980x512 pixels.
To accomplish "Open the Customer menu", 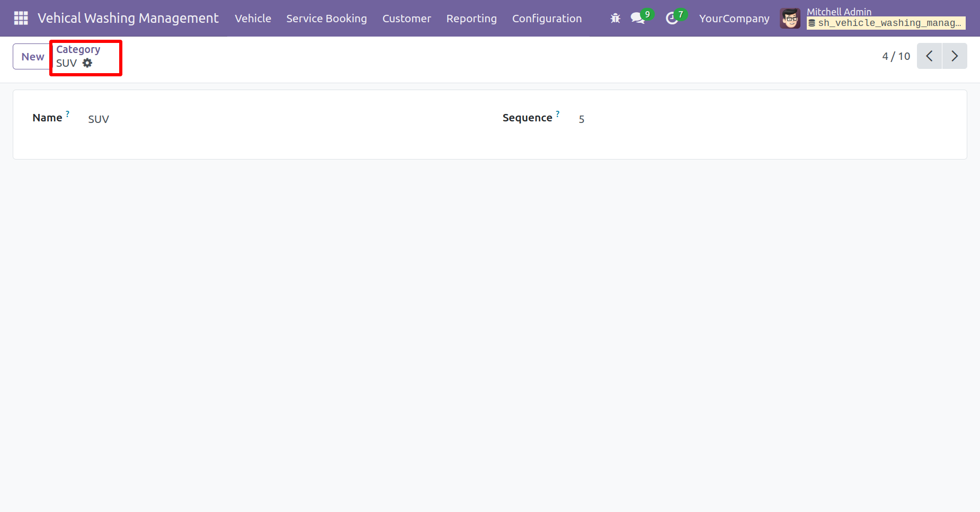I will coord(406,18).
